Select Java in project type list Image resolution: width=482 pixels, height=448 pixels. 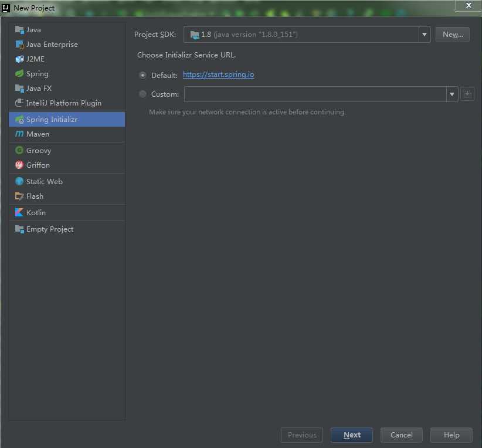tap(33, 30)
